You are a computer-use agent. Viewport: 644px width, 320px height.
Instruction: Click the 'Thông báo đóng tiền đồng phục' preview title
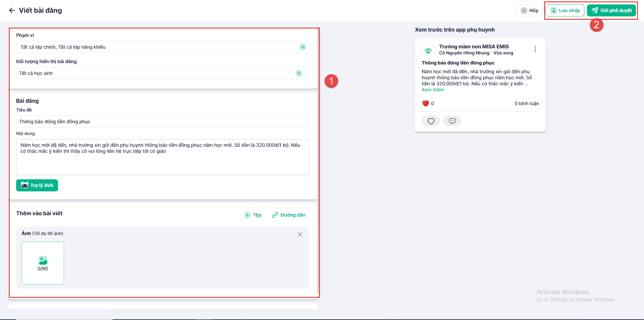(x=458, y=63)
